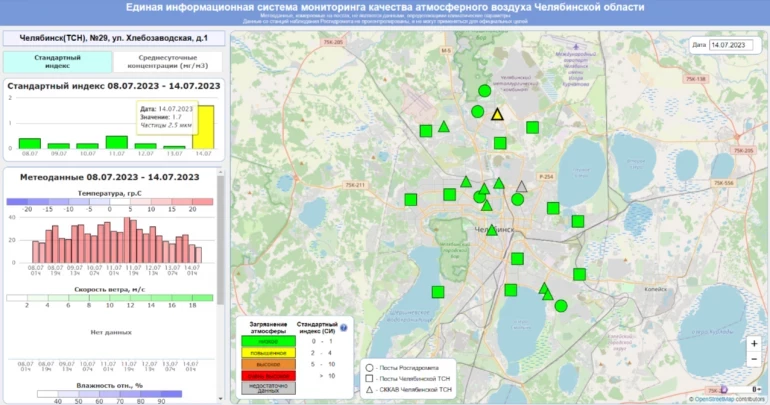Open the OpenStreetMap attribution link
The width and height of the screenshot is (770, 405).
[x=714, y=399]
